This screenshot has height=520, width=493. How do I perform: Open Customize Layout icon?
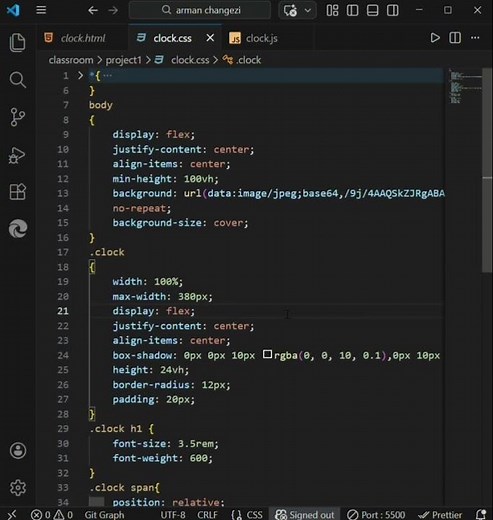[332, 10]
